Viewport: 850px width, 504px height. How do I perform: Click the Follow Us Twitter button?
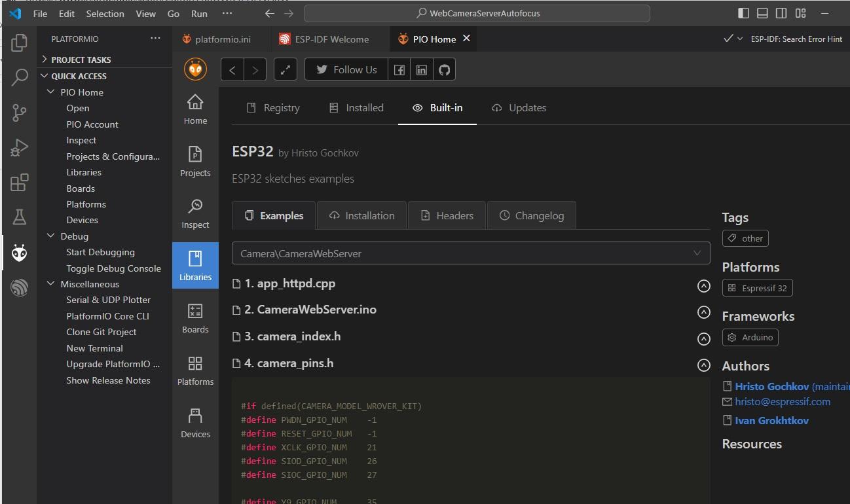tap(346, 70)
